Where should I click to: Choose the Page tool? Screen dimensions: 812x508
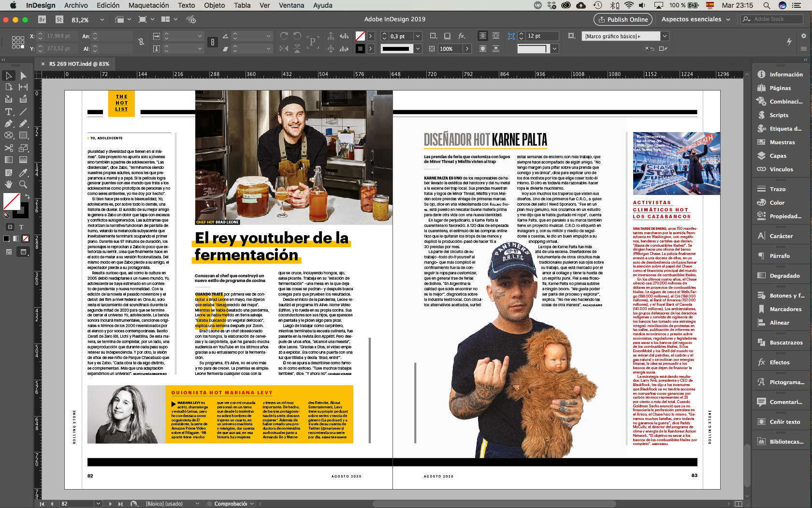click(x=9, y=87)
